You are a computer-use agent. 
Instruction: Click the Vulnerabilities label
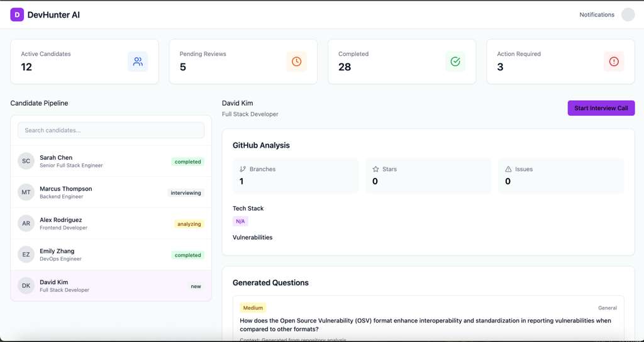(252, 237)
